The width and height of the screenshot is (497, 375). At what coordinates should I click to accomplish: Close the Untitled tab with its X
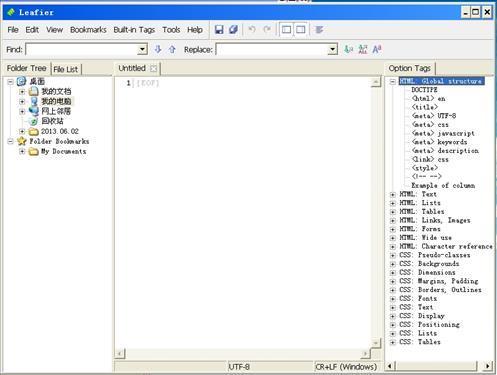pyautogui.click(x=153, y=69)
